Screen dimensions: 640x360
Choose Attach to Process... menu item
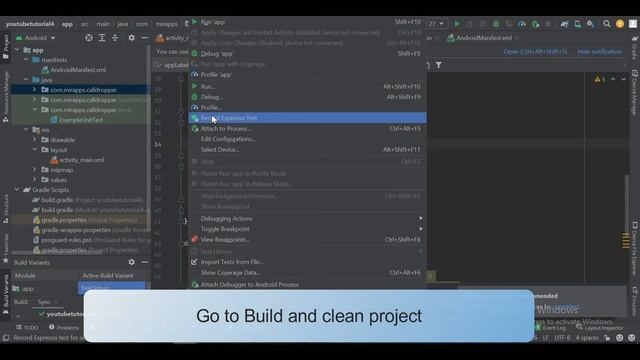click(307, 129)
